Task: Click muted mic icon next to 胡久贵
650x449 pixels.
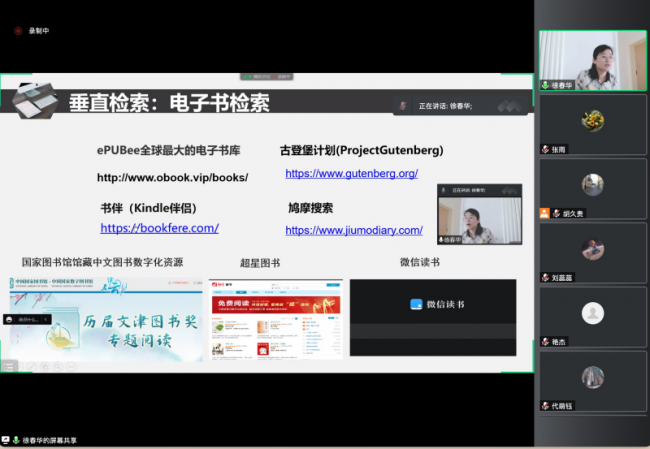Action: pos(556,214)
